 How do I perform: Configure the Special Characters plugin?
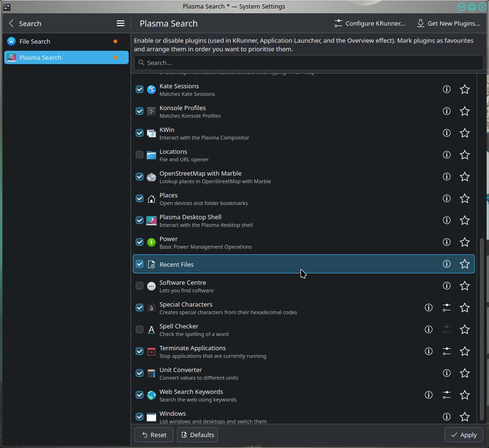tap(447, 308)
